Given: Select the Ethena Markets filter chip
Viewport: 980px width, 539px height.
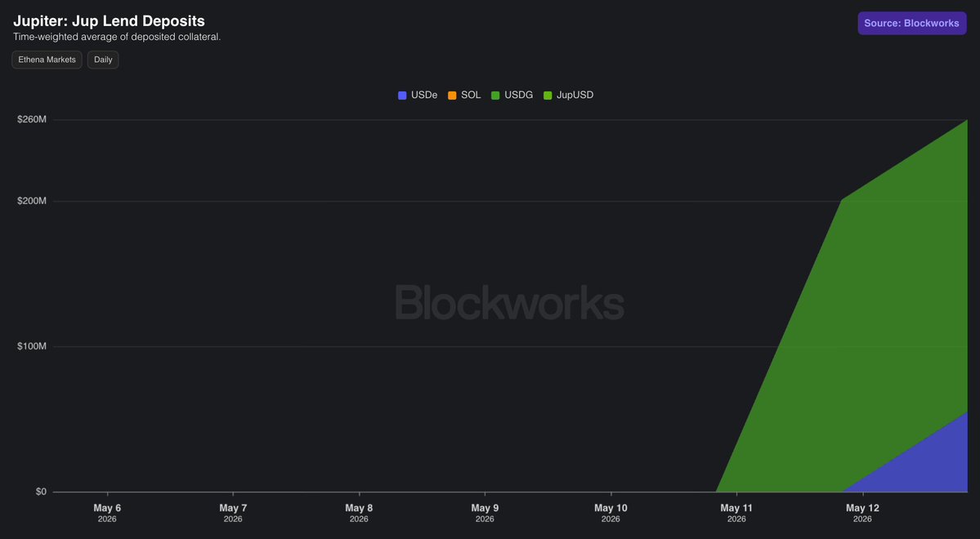Looking at the screenshot, I should [x=47, y=60].
